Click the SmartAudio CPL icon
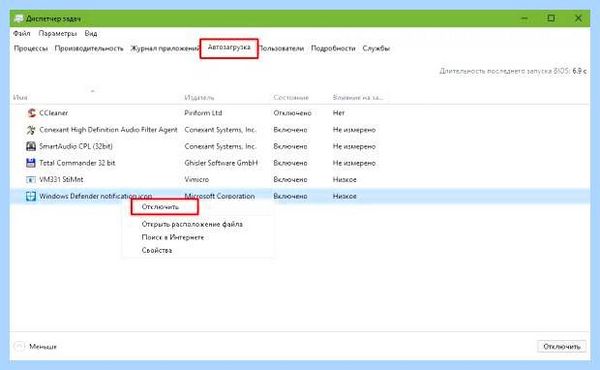This screenshot has width=600, height=370. [31, 146]
